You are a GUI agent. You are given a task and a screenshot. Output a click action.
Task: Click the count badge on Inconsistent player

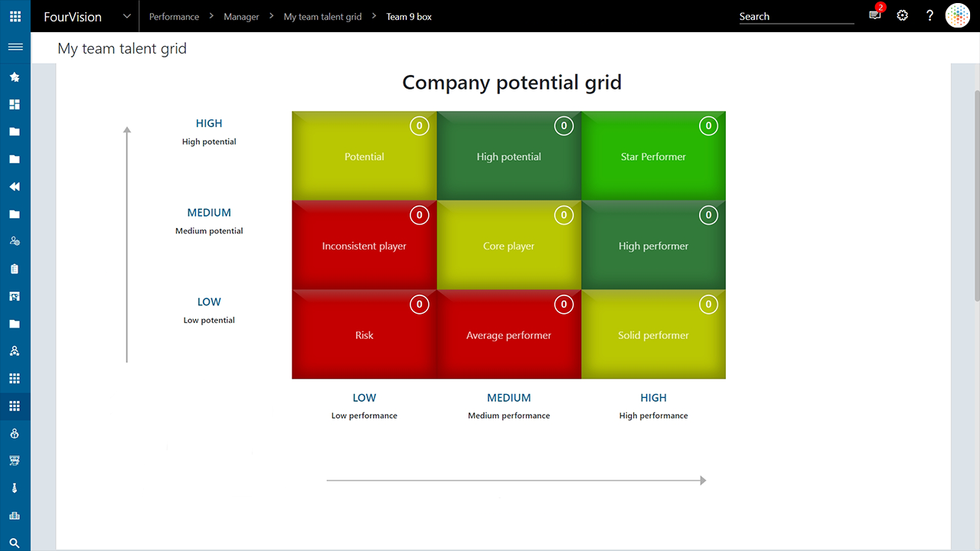click(419, 215)
